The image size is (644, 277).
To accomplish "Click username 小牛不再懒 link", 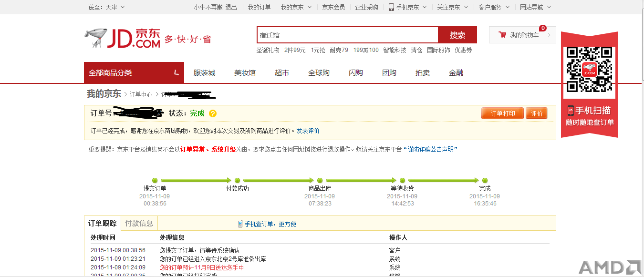I will click(x=208, y=7).
